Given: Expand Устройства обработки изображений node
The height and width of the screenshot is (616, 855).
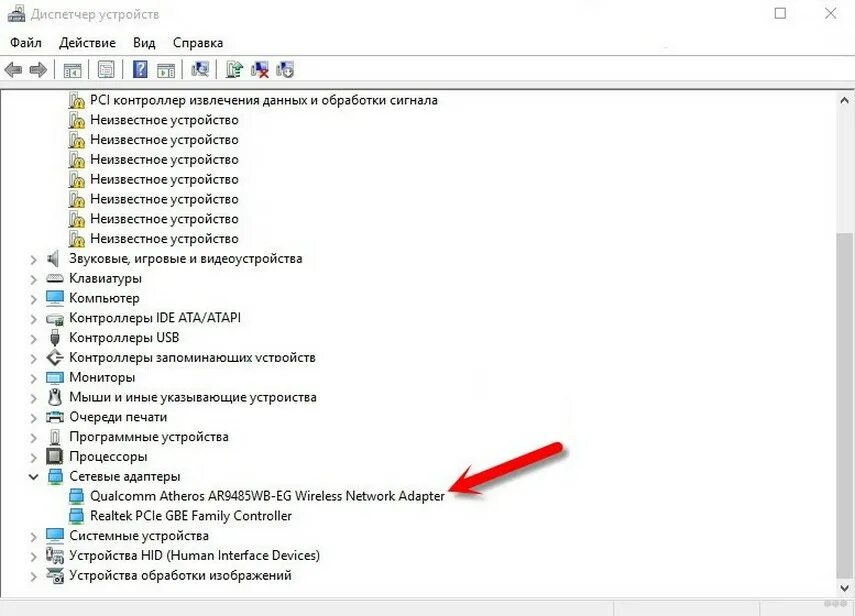Looking at the screenshot, I should [x=34, y=576].
